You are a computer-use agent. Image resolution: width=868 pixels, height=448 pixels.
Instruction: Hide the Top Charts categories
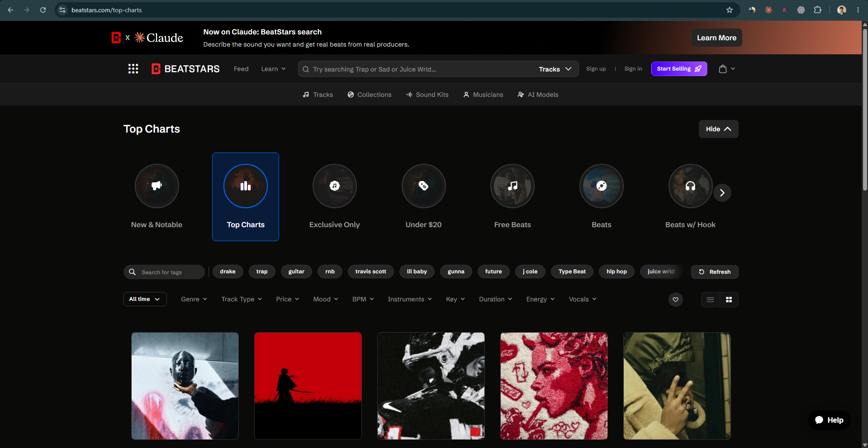click(x=718, y=129)
